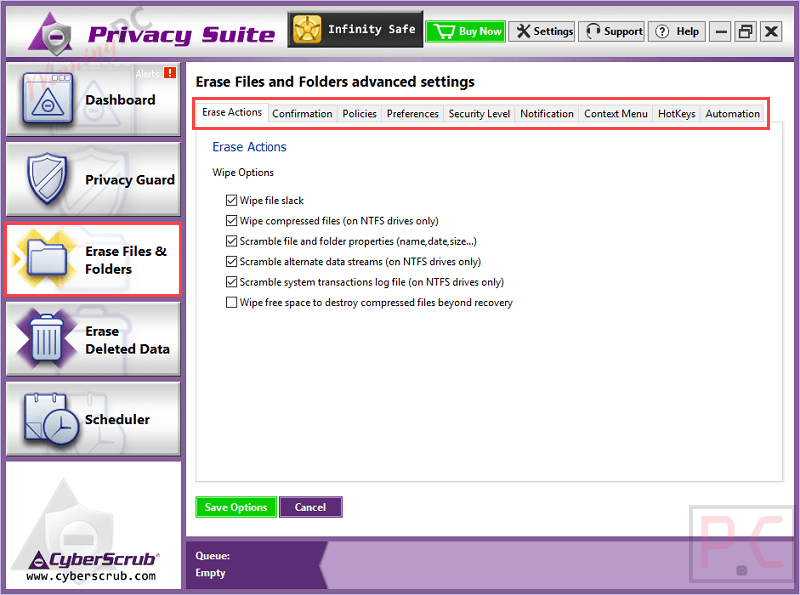Click the Erase Deleted Data trash icon
The height and width of the screenshot is (595, 800).
tap(46, 337)
